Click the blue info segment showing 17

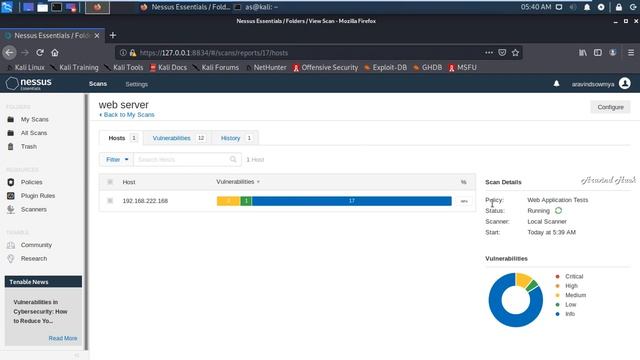tap(351, 201)
